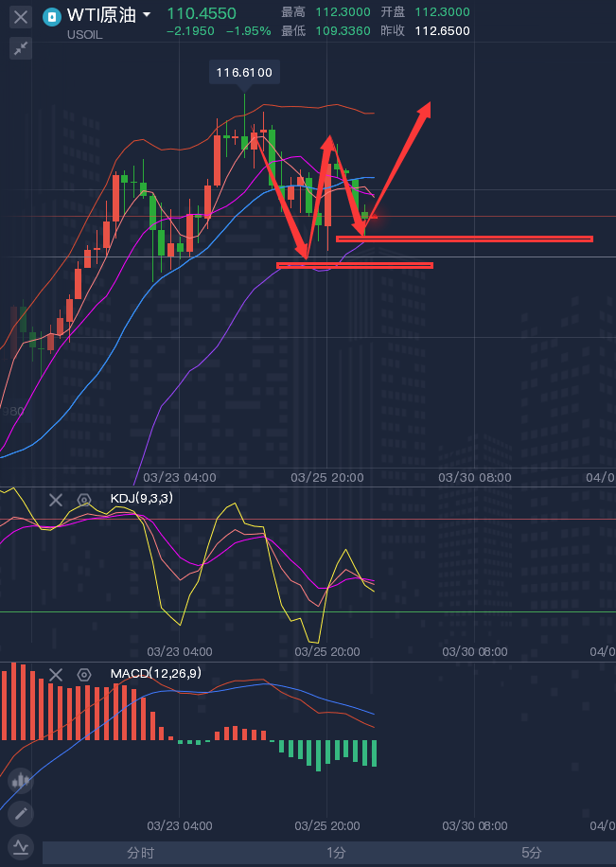
Task: Tap the WTI crude oil logo icon
Action: tap(52, 17)
